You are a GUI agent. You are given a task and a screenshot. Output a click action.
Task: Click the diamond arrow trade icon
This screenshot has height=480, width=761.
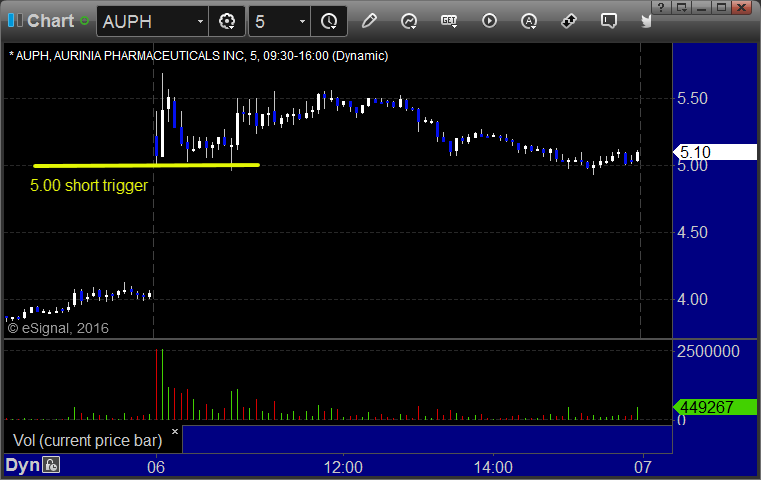569,21
